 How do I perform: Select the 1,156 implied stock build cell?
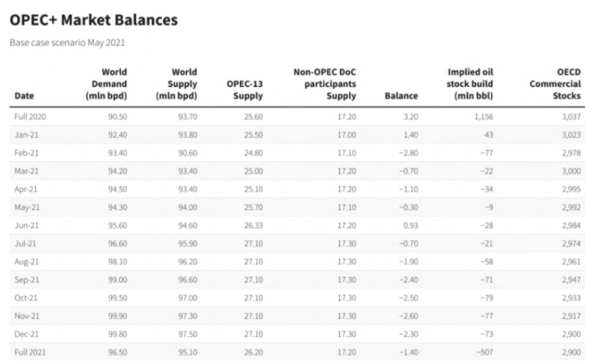[482, 116]
